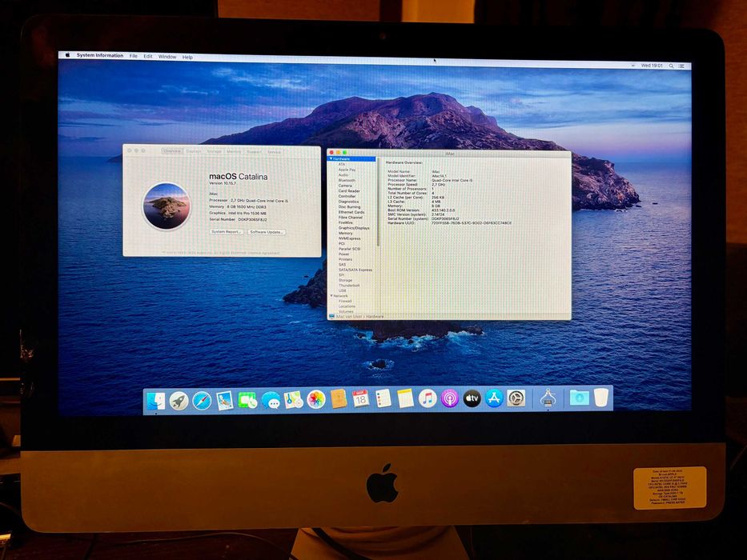
Task: Select Overview tab in About This Mac
Action: [171, 151]
